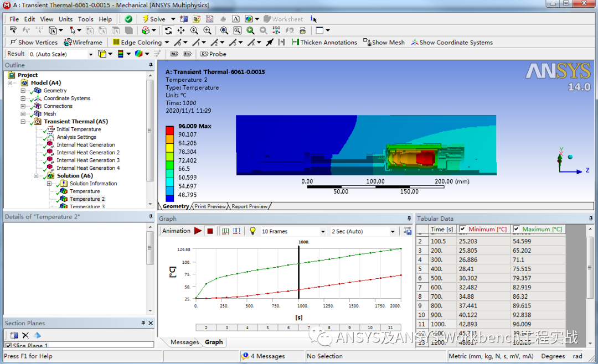Select Internal Heat Generation 3 item
The height and width of the screenshot is (364, 598).
click(x=88, y=160)
